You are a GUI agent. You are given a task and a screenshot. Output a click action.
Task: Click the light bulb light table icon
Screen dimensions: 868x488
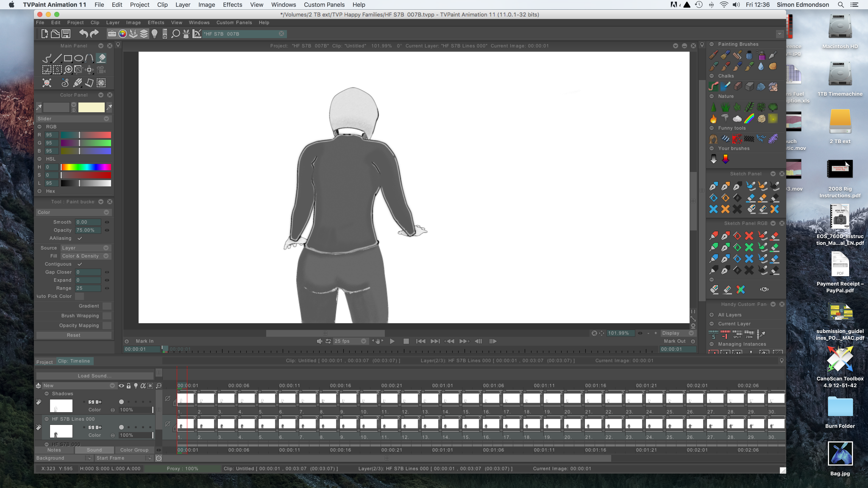(155, 34)
